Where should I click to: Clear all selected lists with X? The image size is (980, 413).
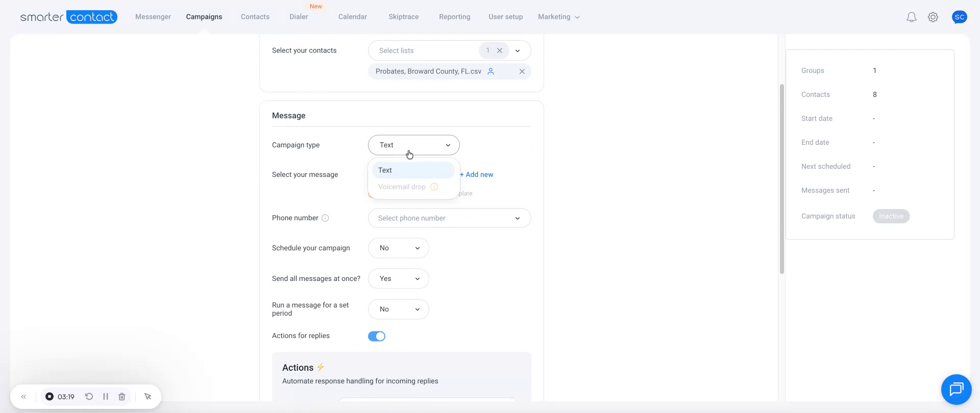click(500, 50)
